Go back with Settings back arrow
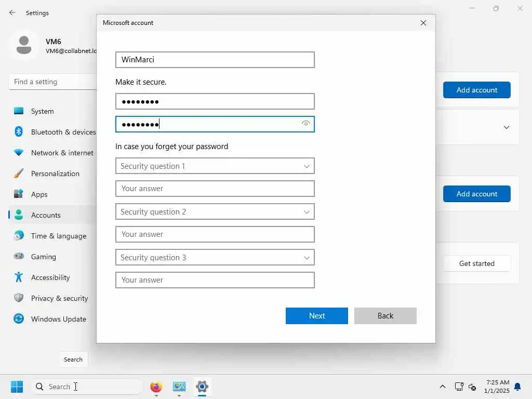The image size is (532, 399). point(12,12)
